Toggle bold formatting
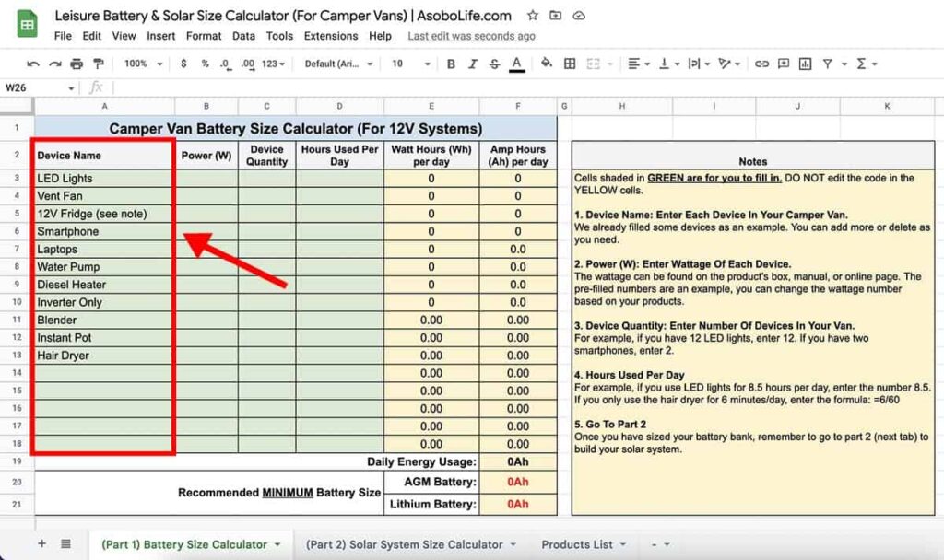This screenshot has width=944, height=560. point(451,64)
